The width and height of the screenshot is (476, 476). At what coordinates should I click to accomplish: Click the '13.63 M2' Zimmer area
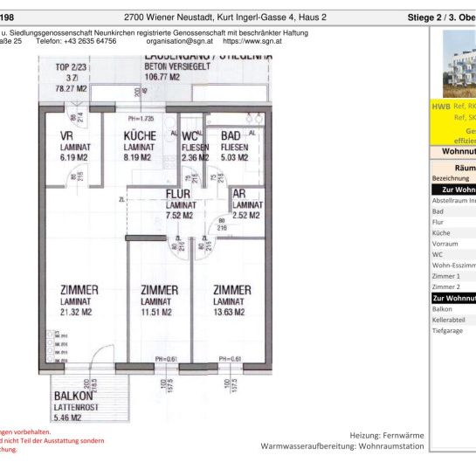[x=229, y=312]
